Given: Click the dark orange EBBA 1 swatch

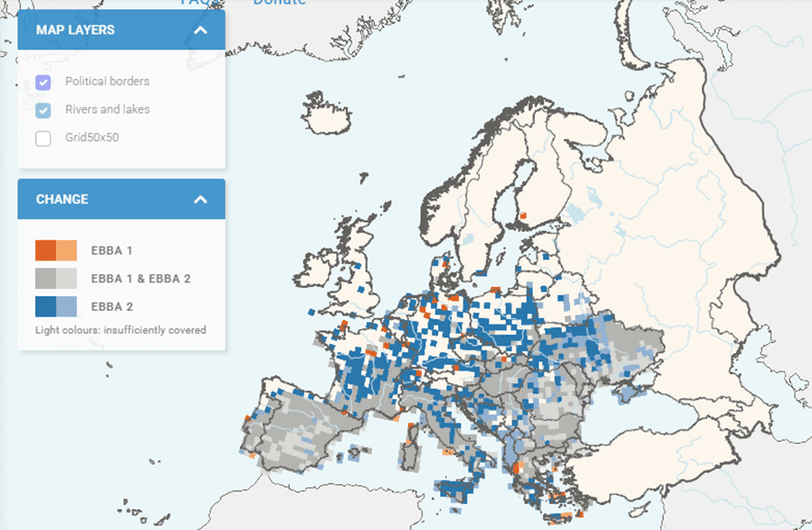Looking at the screenshot, I should click(x=46, y=250).
